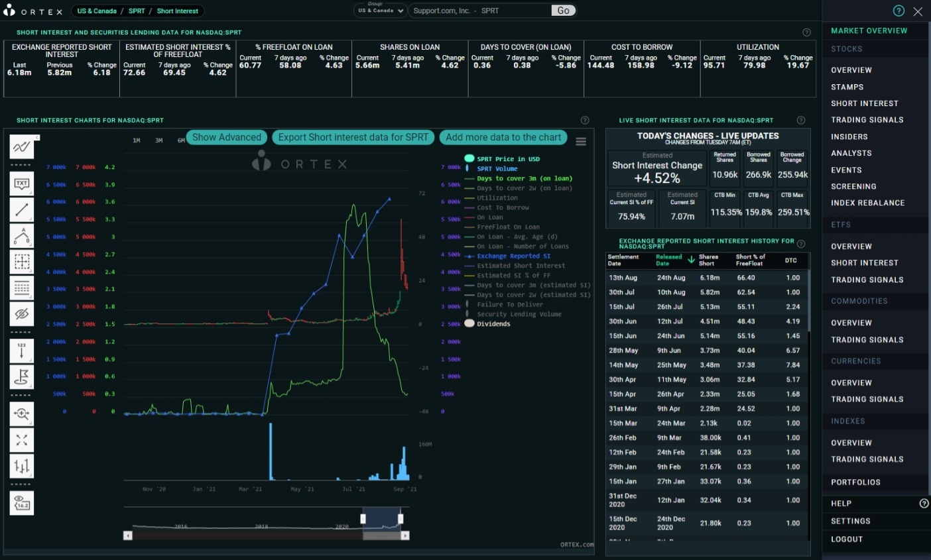Click Show Advanced button

(x=227, y=137)
